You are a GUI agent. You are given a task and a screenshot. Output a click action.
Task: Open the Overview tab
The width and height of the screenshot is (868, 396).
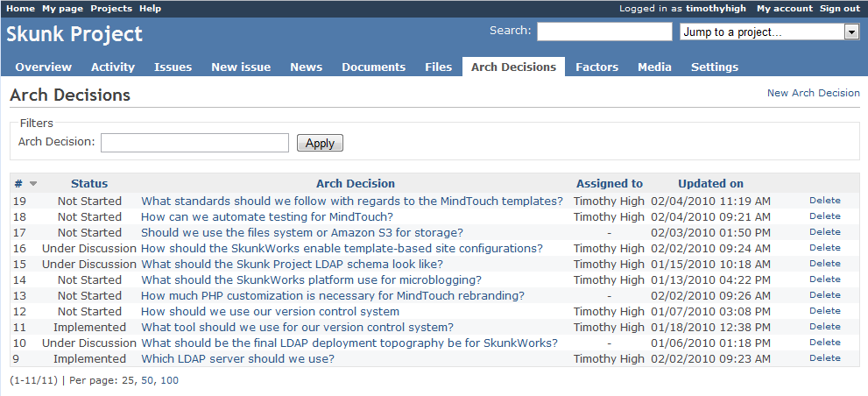click(x=43, y=67)
